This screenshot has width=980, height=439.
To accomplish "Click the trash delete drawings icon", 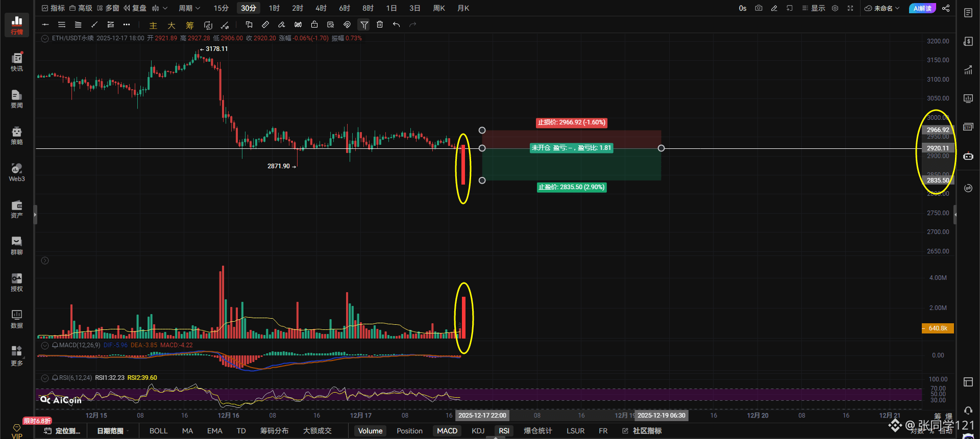I will 380,24.
